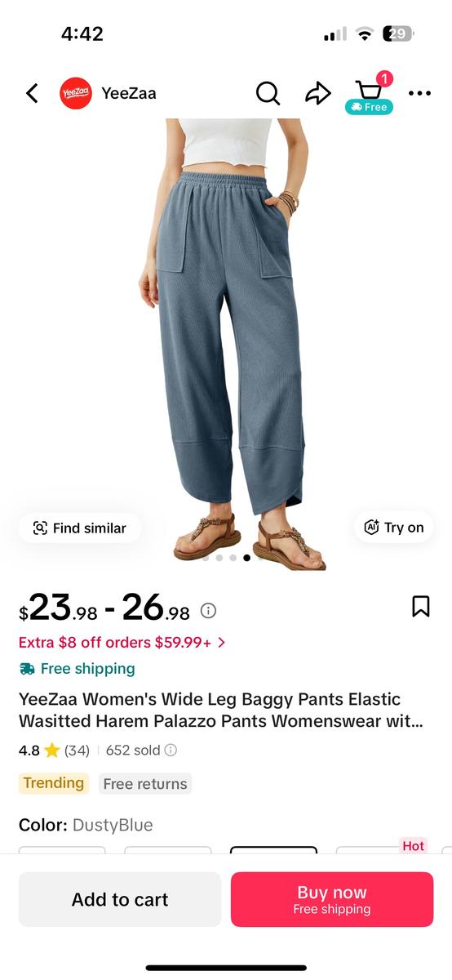Open search with the magnifier icon
Viewport: 452px width, 980px height.
[x=268, y=93]
